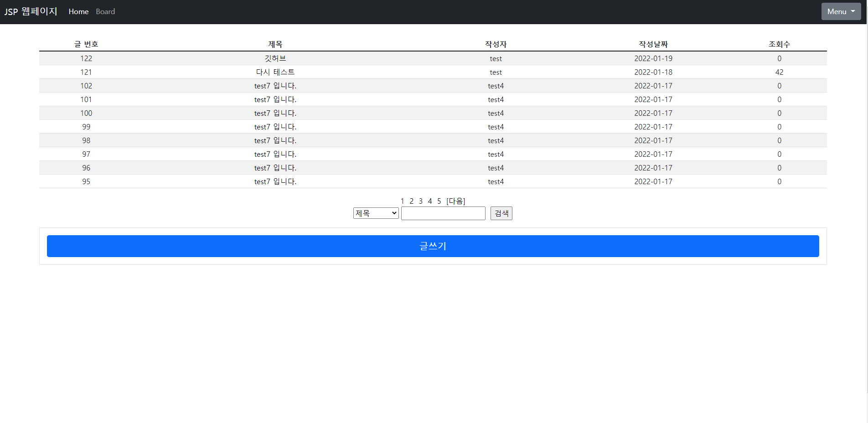
Task: Open the test7 입니다. post in row 96
Action: [x=275, y=168]
